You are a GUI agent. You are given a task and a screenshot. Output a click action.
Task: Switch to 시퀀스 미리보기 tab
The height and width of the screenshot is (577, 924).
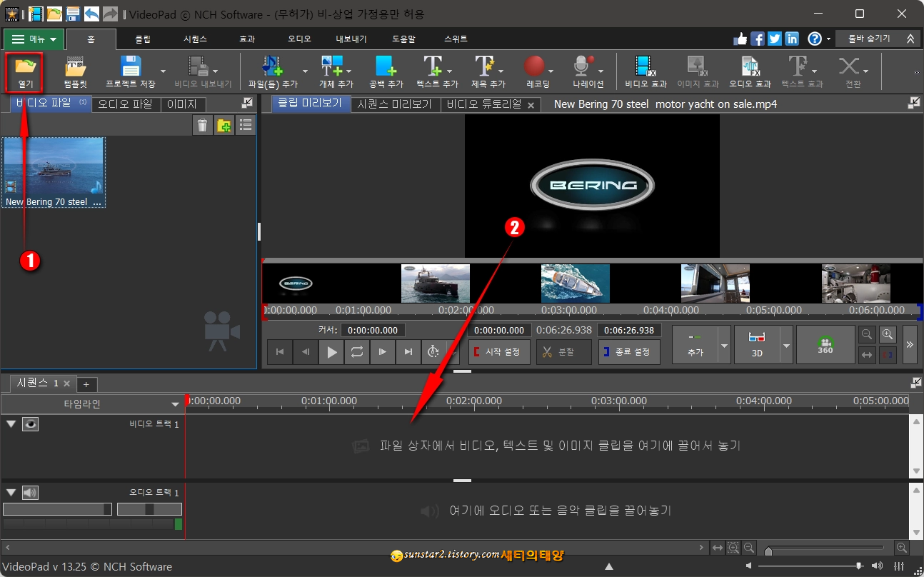coord(395,104)
